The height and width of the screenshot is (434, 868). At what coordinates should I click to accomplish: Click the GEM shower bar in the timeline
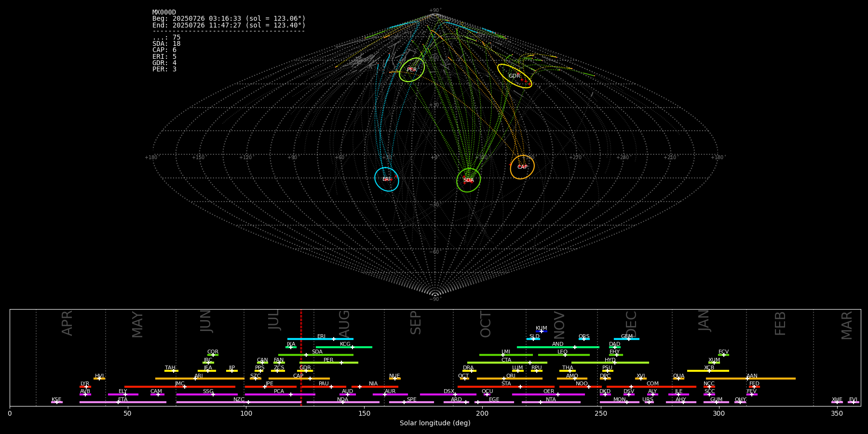coord(626,339)
